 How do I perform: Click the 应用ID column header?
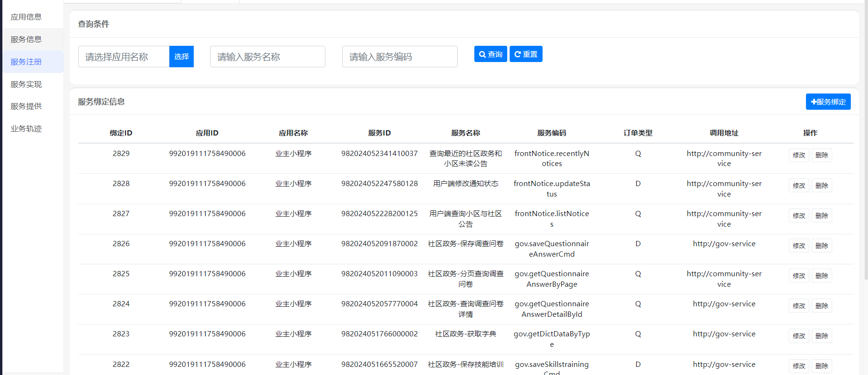pos(207,133)
